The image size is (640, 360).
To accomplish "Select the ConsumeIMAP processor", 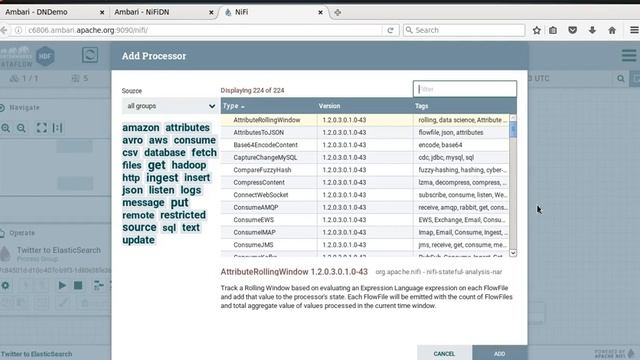I will click(x=364, y=232).
